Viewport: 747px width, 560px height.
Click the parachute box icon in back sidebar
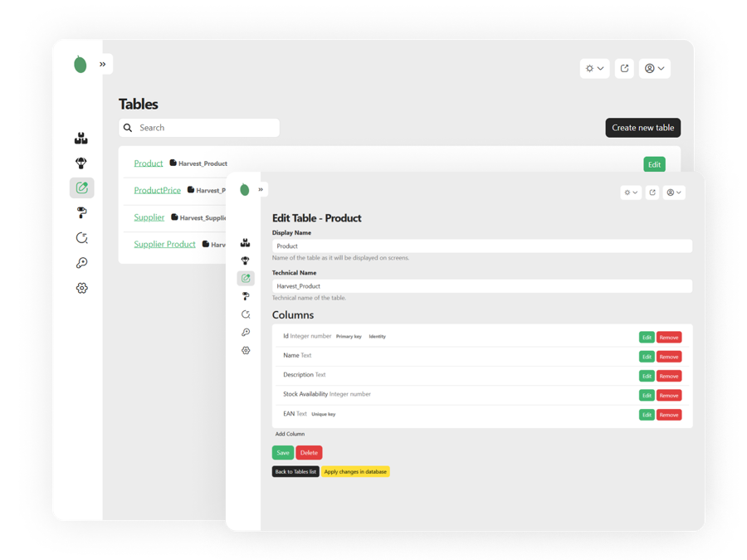click(81, 163)
